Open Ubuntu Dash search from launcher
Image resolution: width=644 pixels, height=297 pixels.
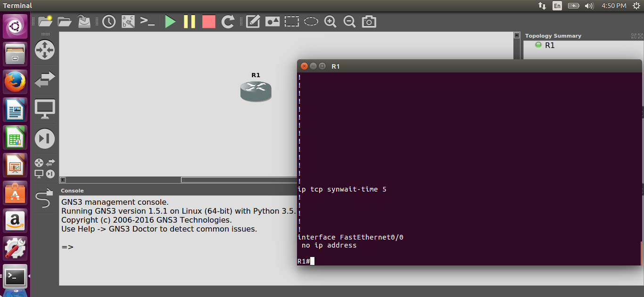(x=16, y=26)
